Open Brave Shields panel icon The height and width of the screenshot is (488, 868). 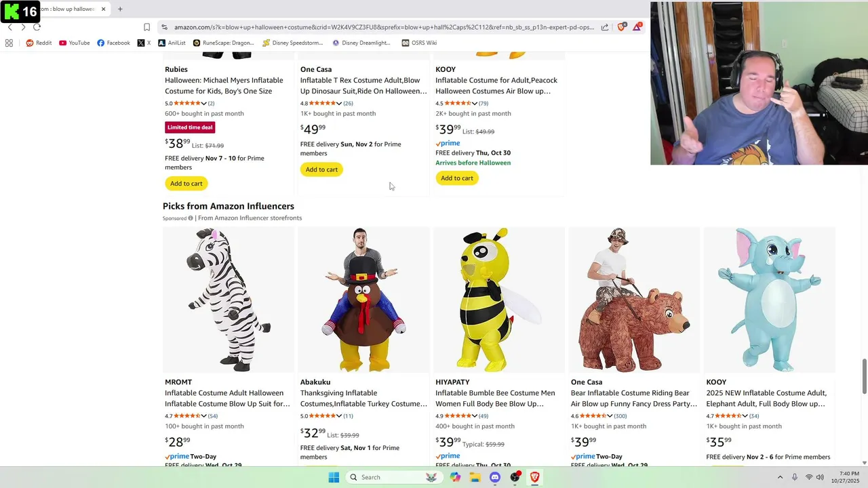(x=620, y=27)
